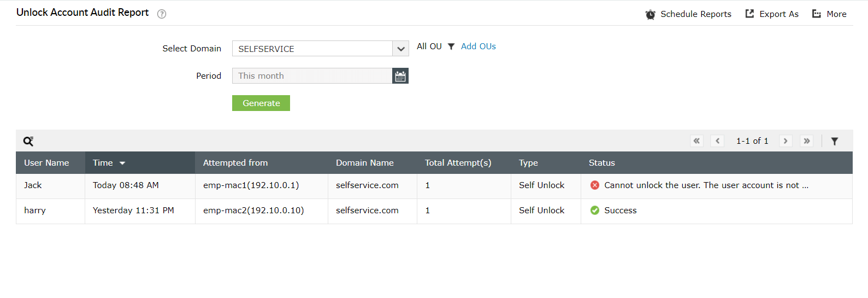
Task: Click the table search icon
Action: click(28, 141)
